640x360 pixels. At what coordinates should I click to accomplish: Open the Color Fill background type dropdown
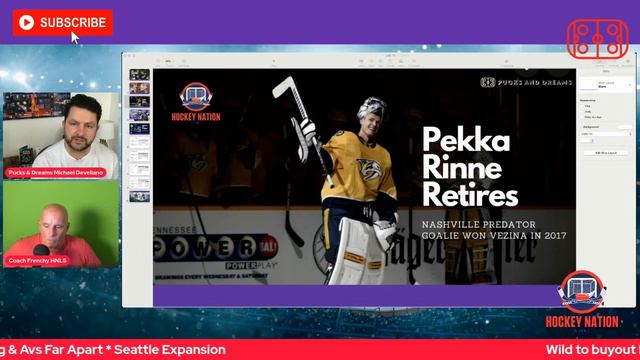606,134
